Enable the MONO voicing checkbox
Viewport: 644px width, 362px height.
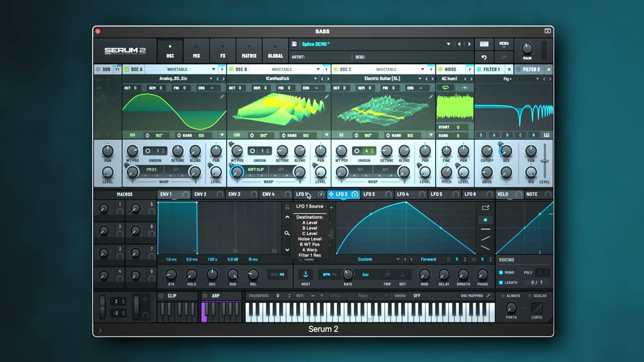tap(501, 273)
